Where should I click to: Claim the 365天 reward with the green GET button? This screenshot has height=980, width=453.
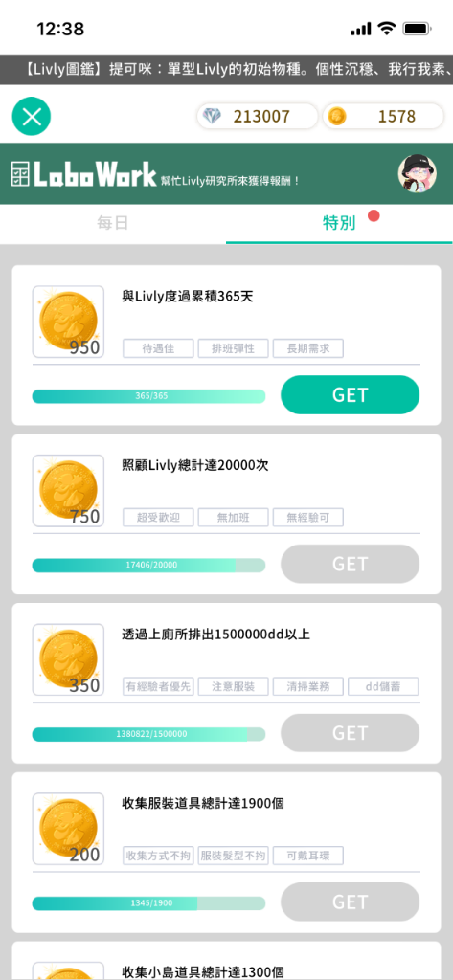350,395
